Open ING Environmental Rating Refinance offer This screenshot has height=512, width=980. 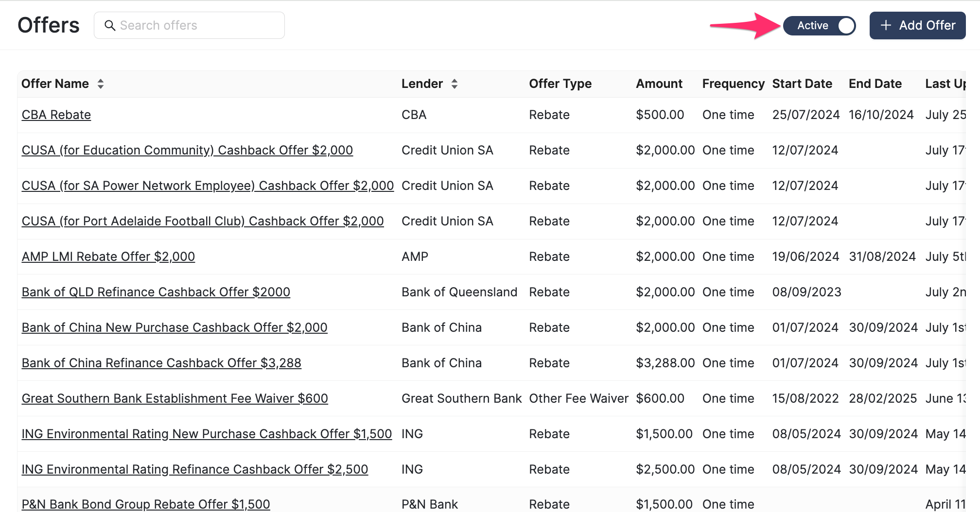point(195,470)
